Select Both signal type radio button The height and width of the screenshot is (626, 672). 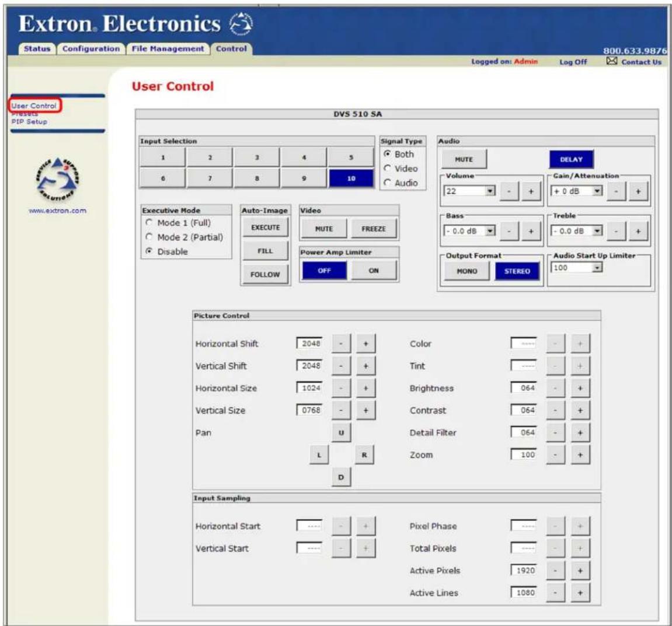[388, 153]
